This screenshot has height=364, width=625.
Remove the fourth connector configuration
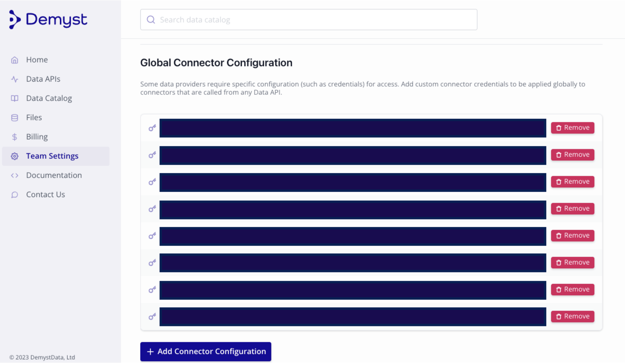pyautogui.click(x=573, y=209)
